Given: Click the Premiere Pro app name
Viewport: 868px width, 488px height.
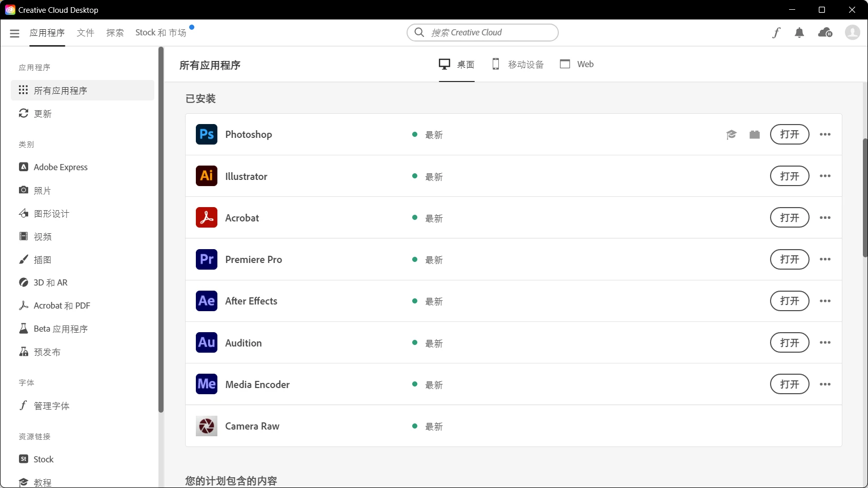Looking at the screenshot, I should pos(254,259).
